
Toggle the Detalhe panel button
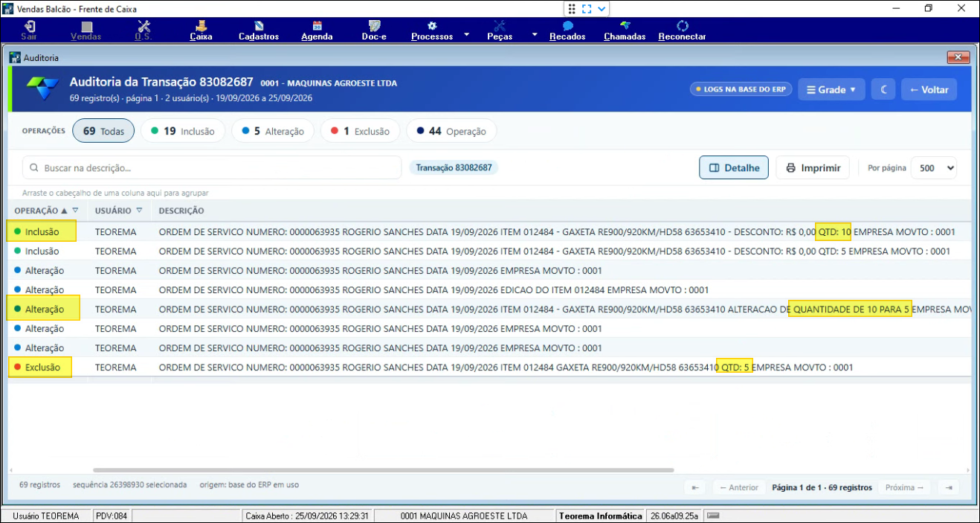(x=735, y=168)
